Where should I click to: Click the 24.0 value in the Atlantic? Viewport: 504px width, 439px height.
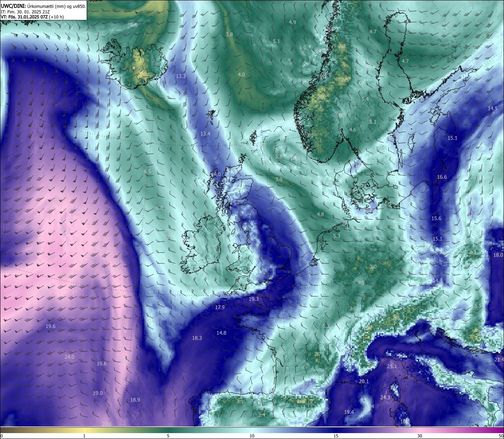pyautogui.click(x=69, y=357)
